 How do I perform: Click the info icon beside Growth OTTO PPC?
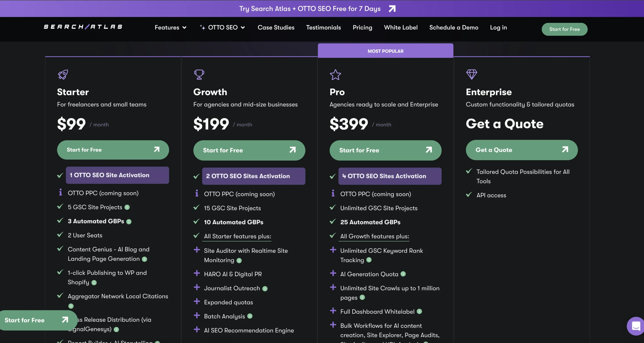click(197, 193)
